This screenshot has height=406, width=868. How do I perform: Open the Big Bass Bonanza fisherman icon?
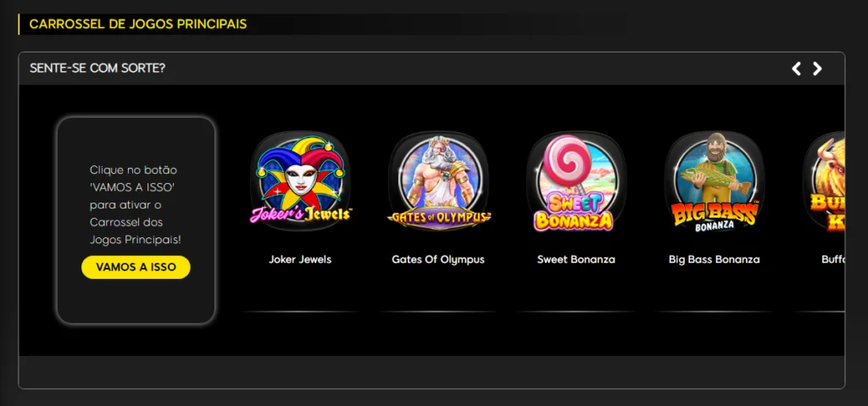[714, 180]
